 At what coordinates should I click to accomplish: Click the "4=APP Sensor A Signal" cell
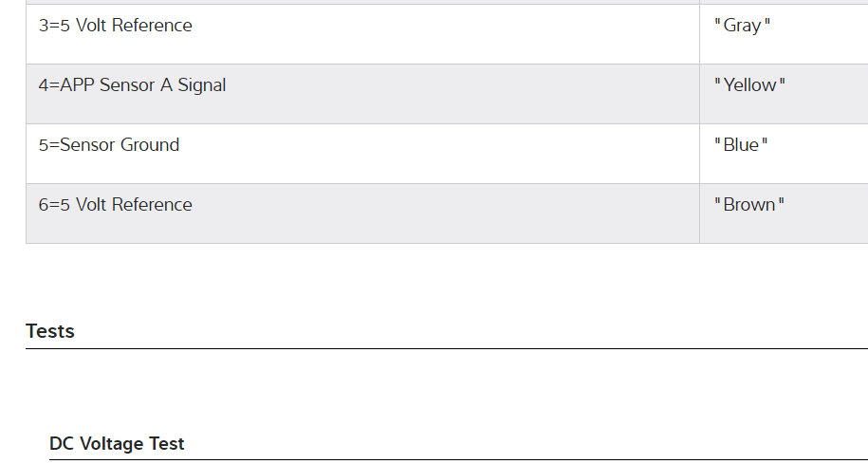tap(133, 85)
